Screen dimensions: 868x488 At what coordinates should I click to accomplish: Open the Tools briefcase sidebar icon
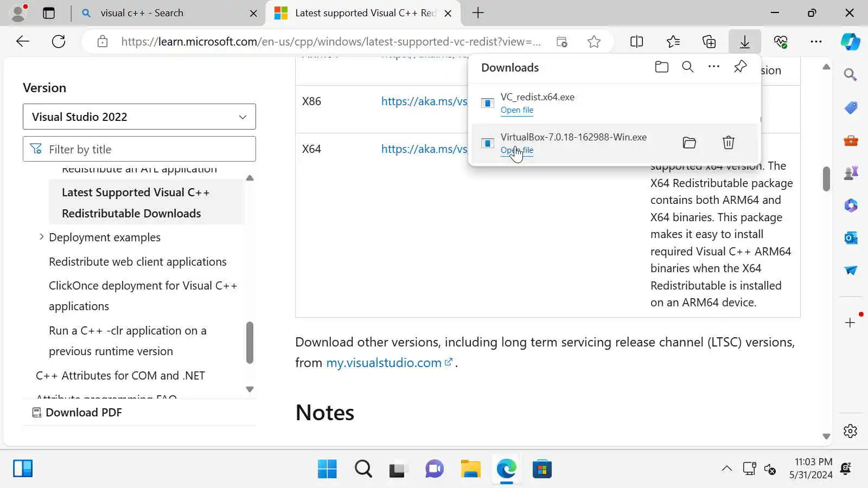pyautogui.click(x=851, y=140)
